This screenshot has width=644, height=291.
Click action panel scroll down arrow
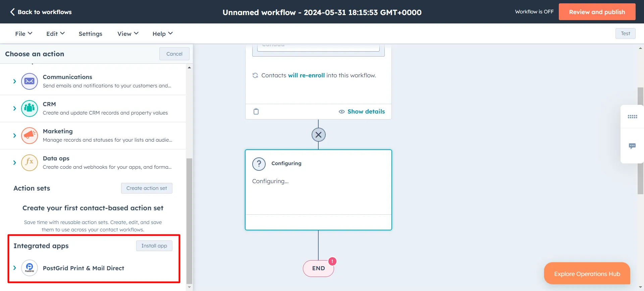click(x=189, y=287)
